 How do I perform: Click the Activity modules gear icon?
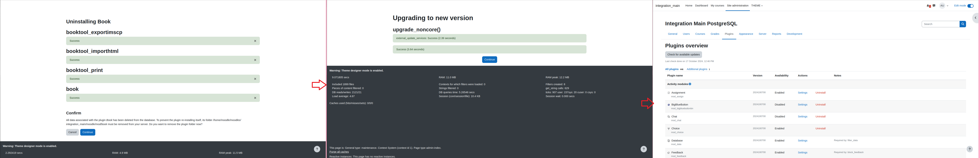tap(690, 84)
